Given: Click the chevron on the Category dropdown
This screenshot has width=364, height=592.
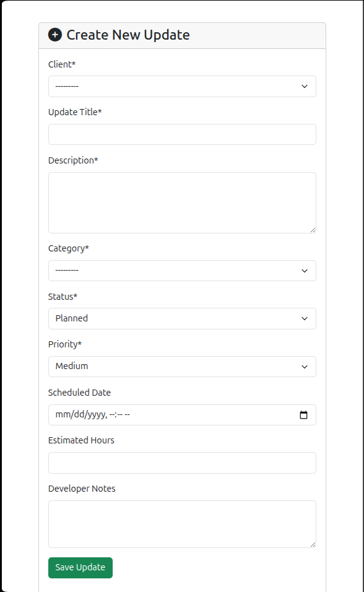Looking at the screenshot, I should [x=304, y=271].
